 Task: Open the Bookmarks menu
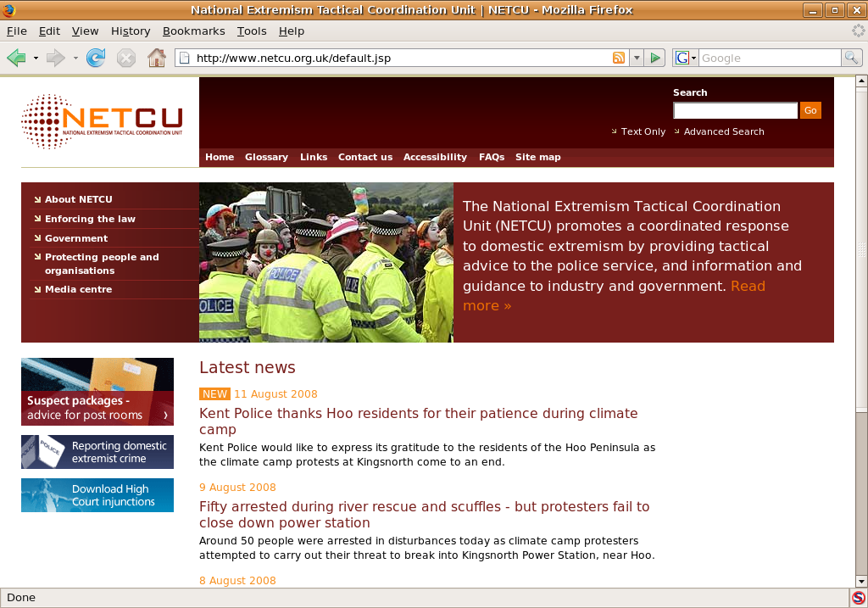point(193,31)
